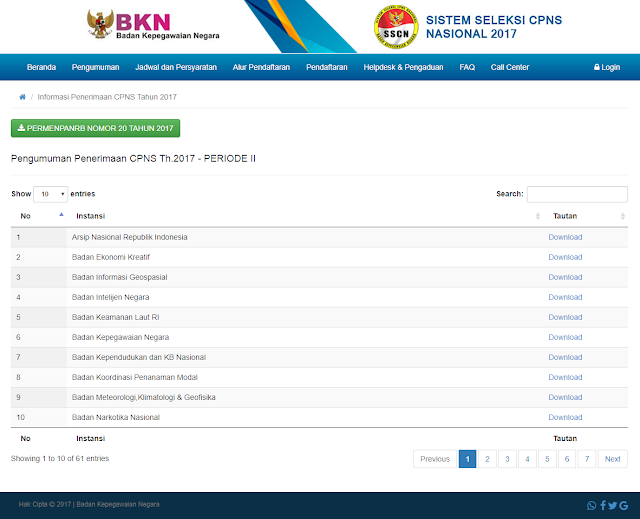The width and height of the screenshot is (640, 519).
Task: Open Alur Pendaftaran menu
Action: (261, 67)
